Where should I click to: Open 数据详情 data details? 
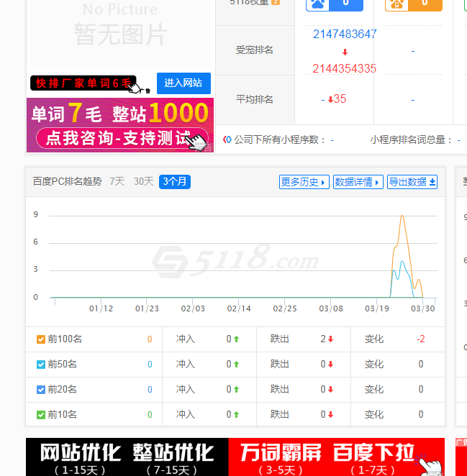pyautogui.click(x=358, y=182)
